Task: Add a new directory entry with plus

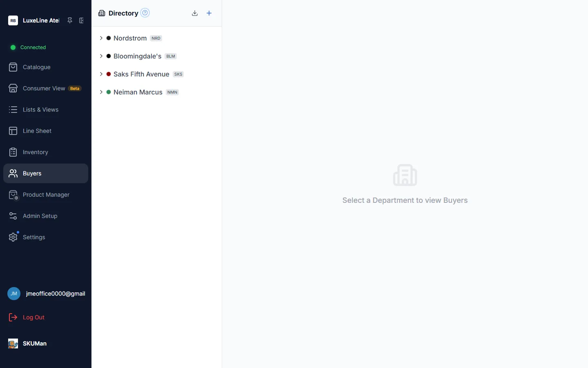Action: pyautogui.click(x=209, y=13)
